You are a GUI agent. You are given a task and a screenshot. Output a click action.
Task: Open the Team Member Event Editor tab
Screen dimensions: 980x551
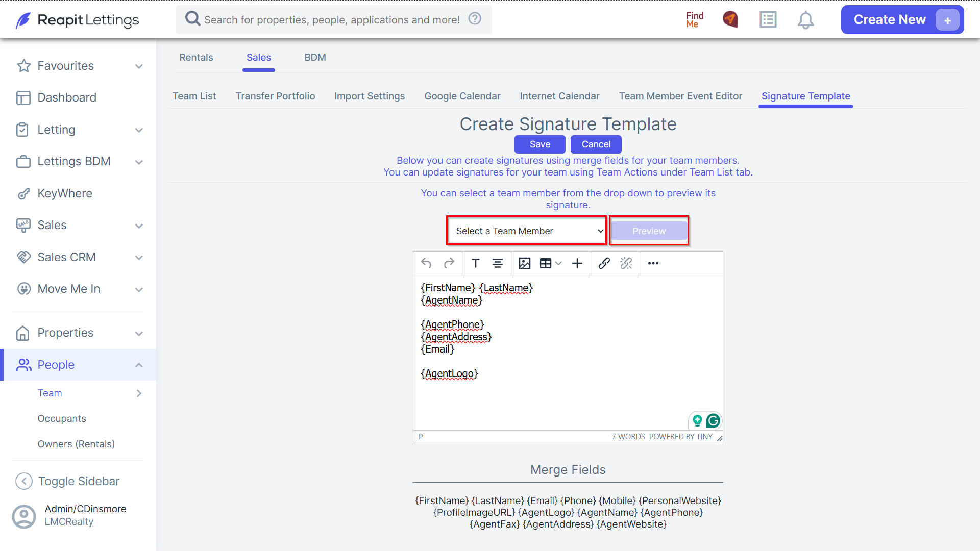click(x=680, y=96)
